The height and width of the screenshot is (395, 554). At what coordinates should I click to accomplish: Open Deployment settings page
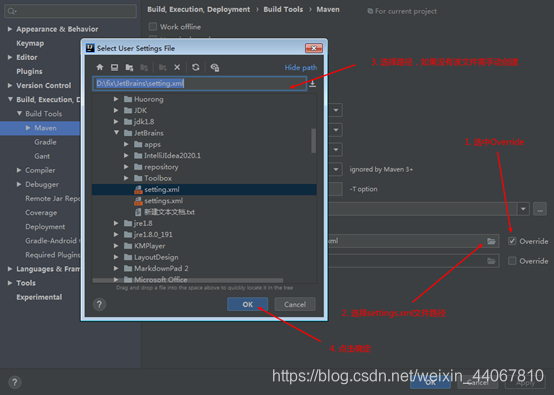tap(45, 227)
